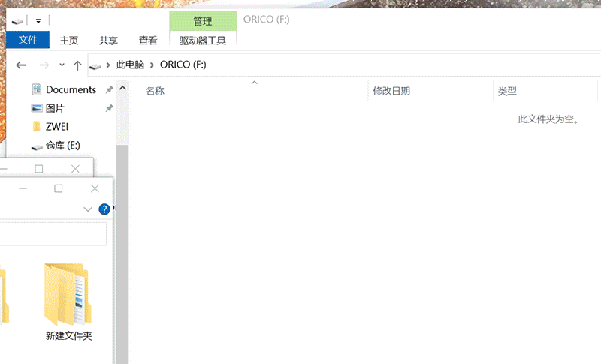601x364 pixels.
Task: Open Documents in the navigation pane
Action: tap(71, 89)
